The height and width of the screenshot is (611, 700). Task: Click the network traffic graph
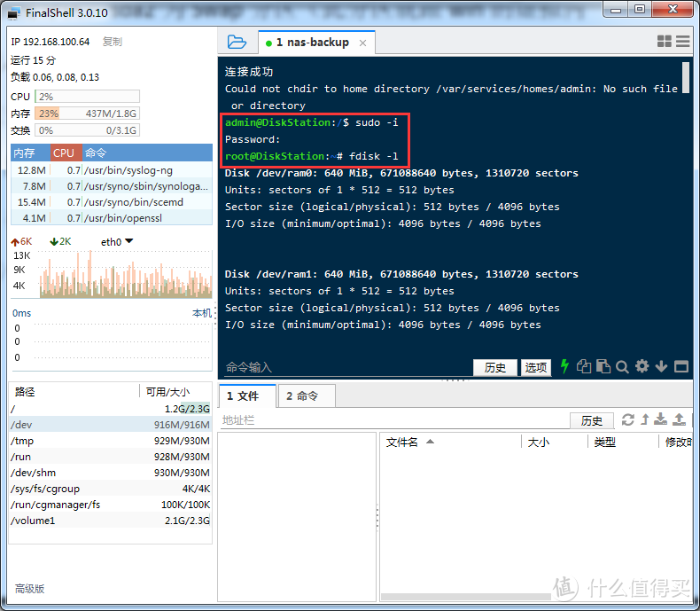[125, 274]
